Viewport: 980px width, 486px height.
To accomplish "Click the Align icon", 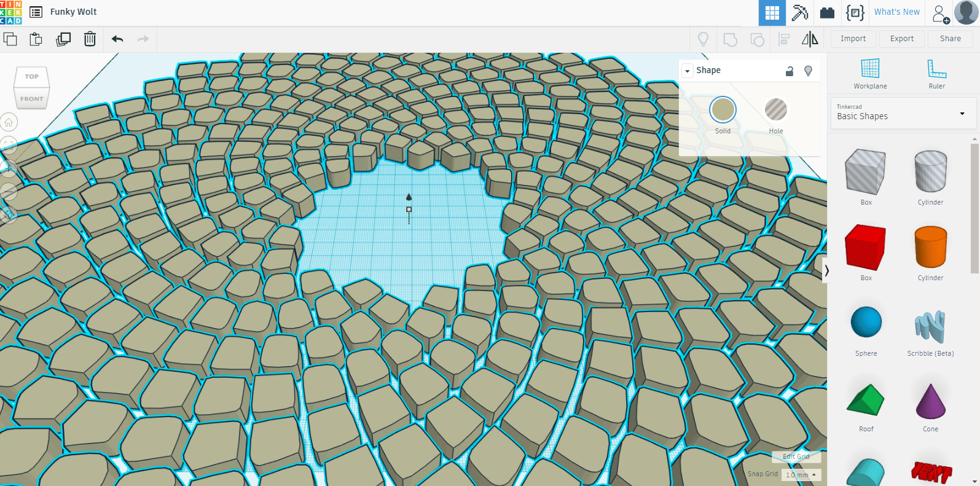I will (x=784, y=39).
